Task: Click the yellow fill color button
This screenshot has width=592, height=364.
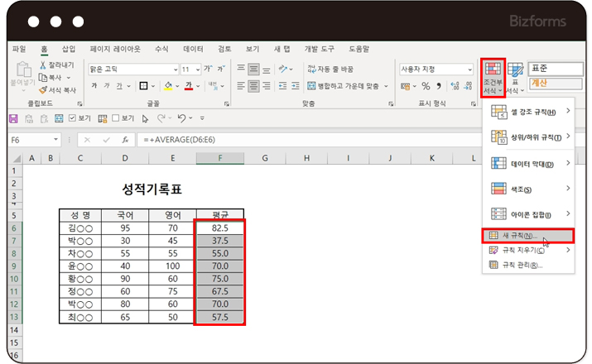Action: click(x=166, y=85)
